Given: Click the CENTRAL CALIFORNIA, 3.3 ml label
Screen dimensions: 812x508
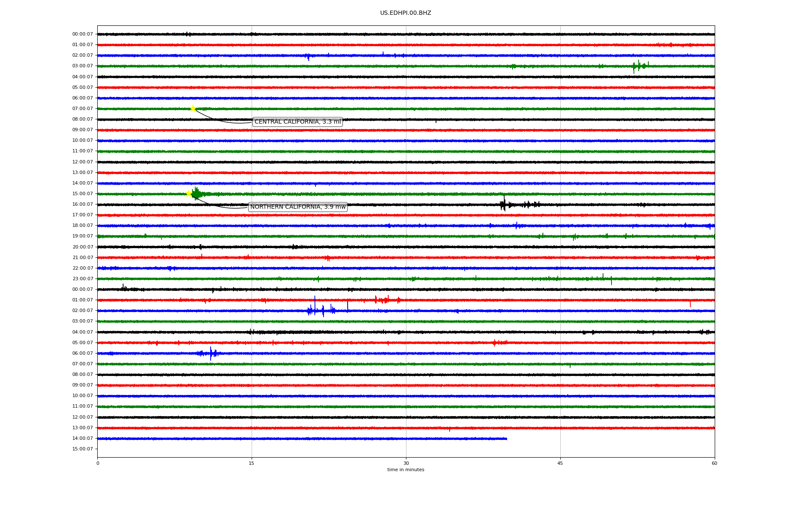Looking at the screenshot, I should (297, 122).
